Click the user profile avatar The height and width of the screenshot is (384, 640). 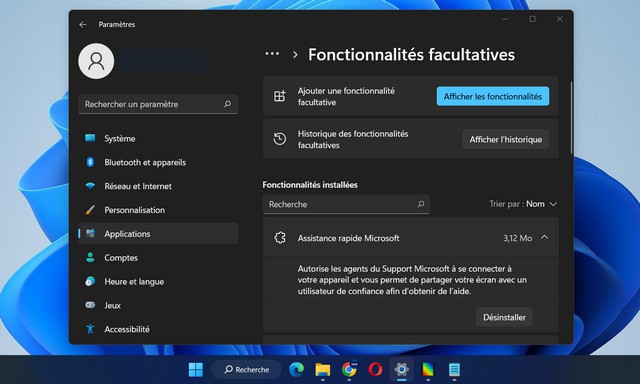[x=96, y=61]
